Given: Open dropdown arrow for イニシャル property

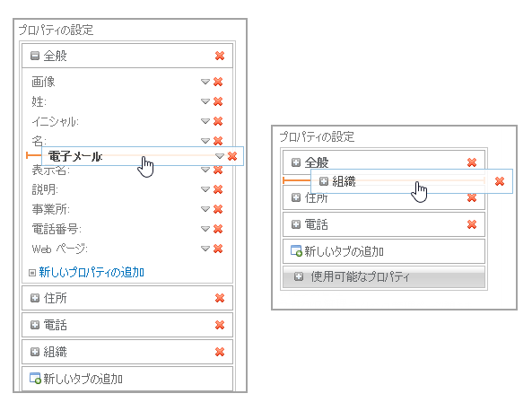Looking at the screenshot, I should (205, 121).
